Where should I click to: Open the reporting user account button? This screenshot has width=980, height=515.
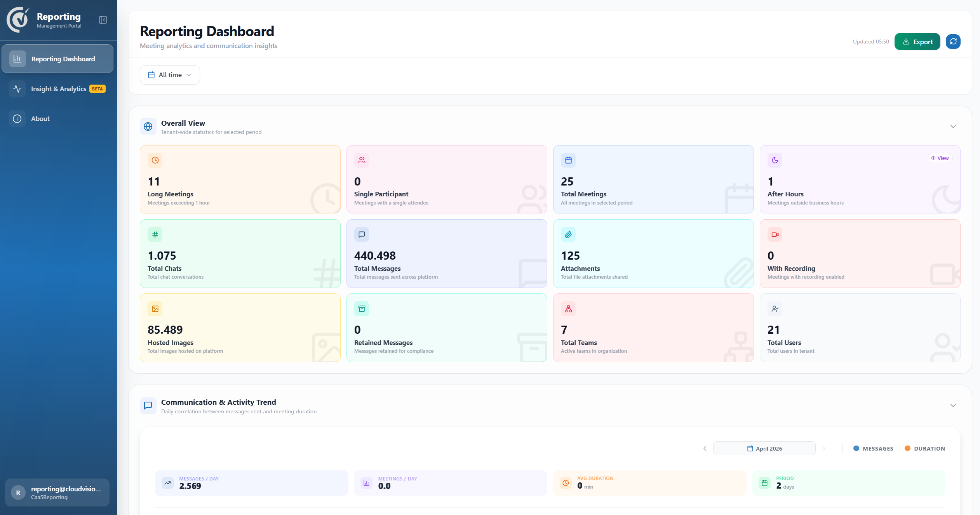point(57,492)
